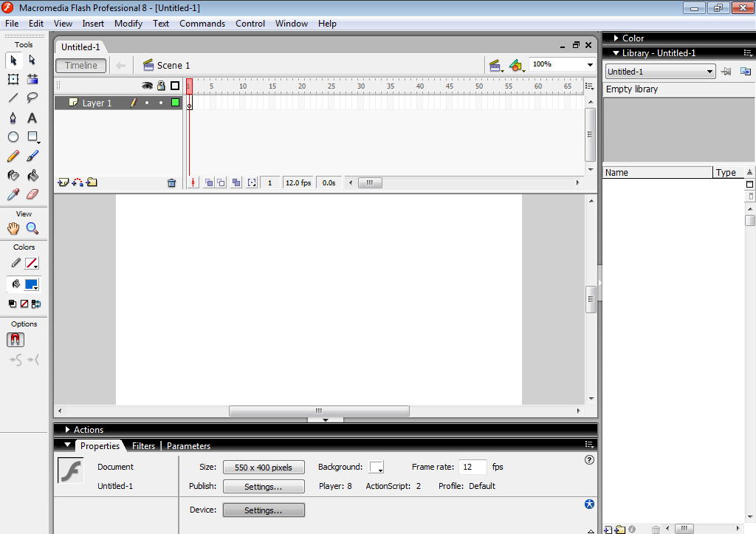Open the stroke color swatch
This screenshot has height=534, width=756.
coord(32,264)
